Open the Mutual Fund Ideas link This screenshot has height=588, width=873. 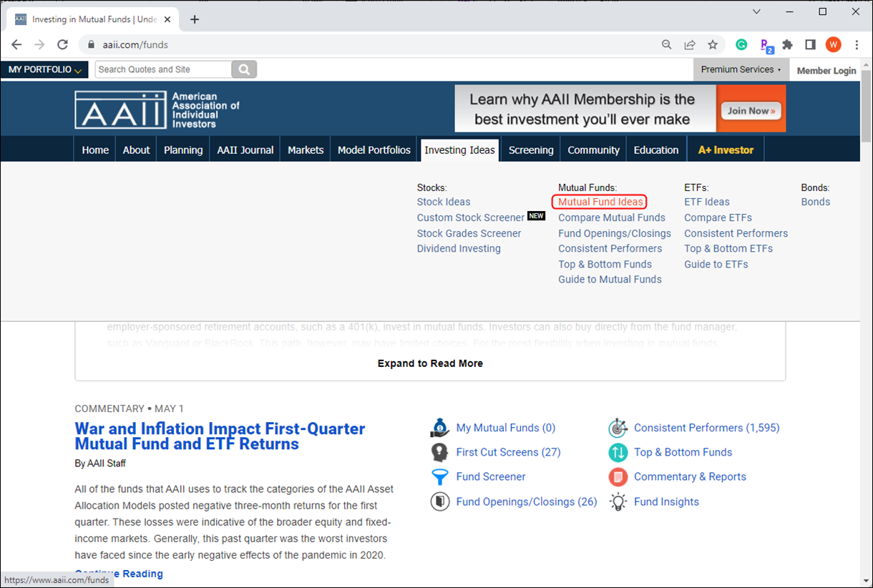pyautogui.click(x=600, y=202)
